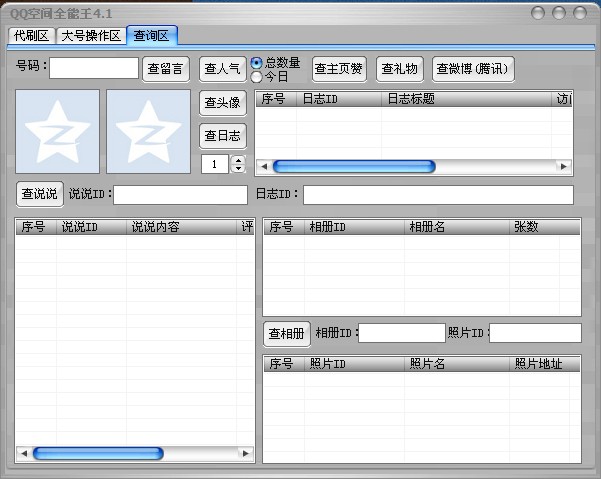The image size is (601, 479).
Task: Click log list scrollbar left arrow
Action: (264, 166)
